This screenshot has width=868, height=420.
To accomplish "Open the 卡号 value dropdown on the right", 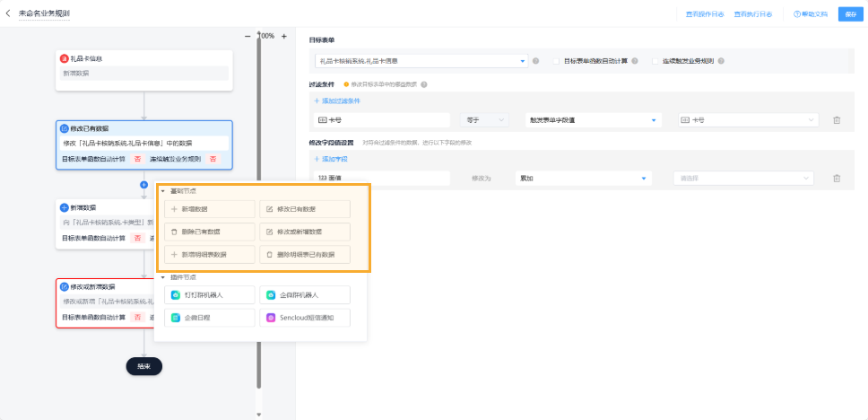I will 748,120.
